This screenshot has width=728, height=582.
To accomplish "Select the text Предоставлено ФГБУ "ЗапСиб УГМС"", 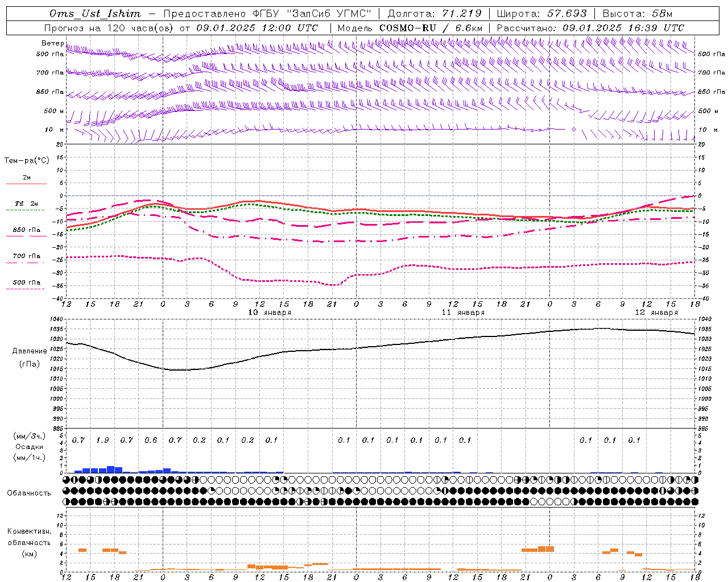I will tap(267, 14).
